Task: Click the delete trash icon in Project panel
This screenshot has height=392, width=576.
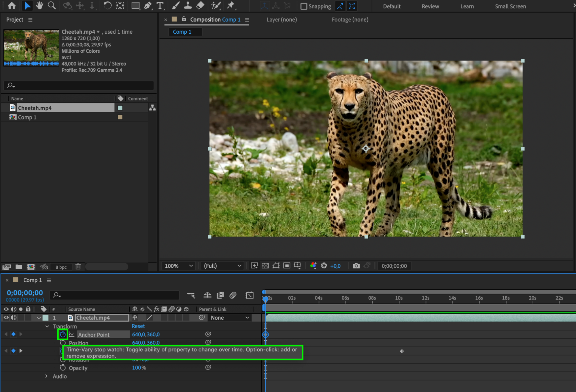Action: click(x=78, y=267)
